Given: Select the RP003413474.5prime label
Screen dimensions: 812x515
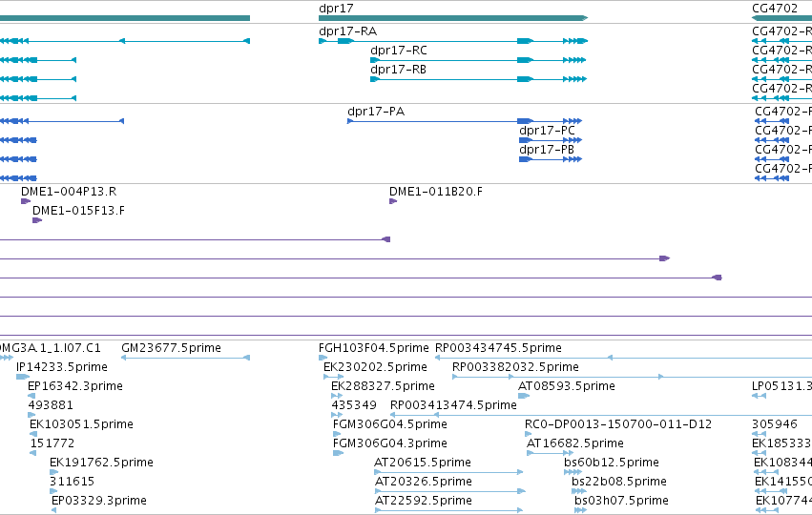Looking at the screenshot, I should (453, 405).
